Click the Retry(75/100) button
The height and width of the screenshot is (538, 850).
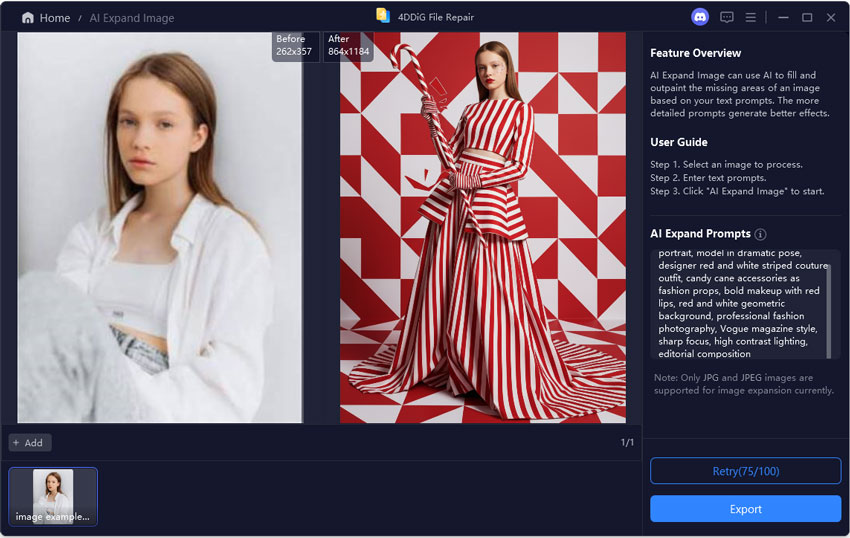[x=745, y=471]
